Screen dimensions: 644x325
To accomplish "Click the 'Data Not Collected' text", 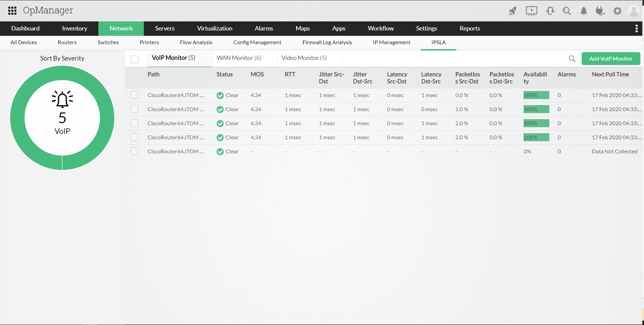I will (x=615, y=152).
